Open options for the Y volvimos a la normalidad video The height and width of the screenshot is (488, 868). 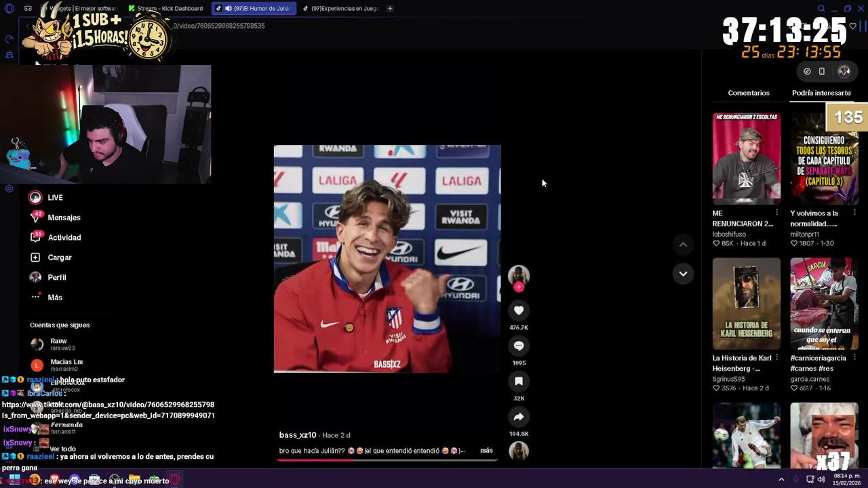(x=854, y=213)
